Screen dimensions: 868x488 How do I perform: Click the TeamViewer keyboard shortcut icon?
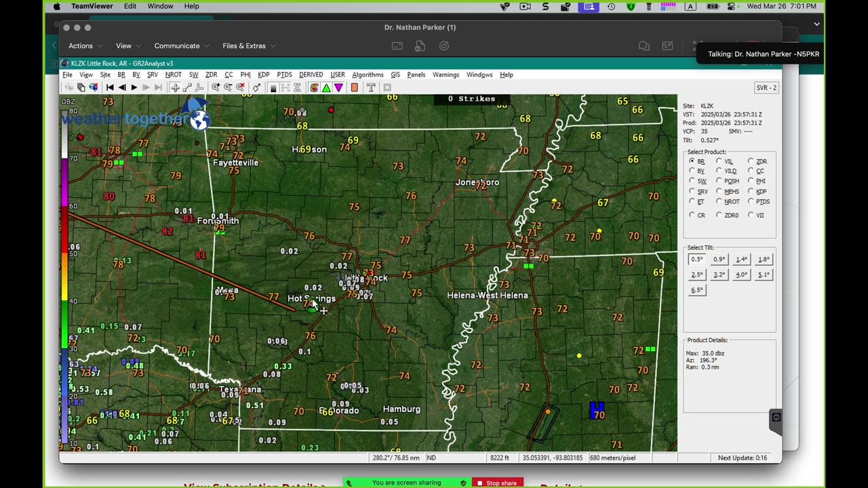pos(397,46)
